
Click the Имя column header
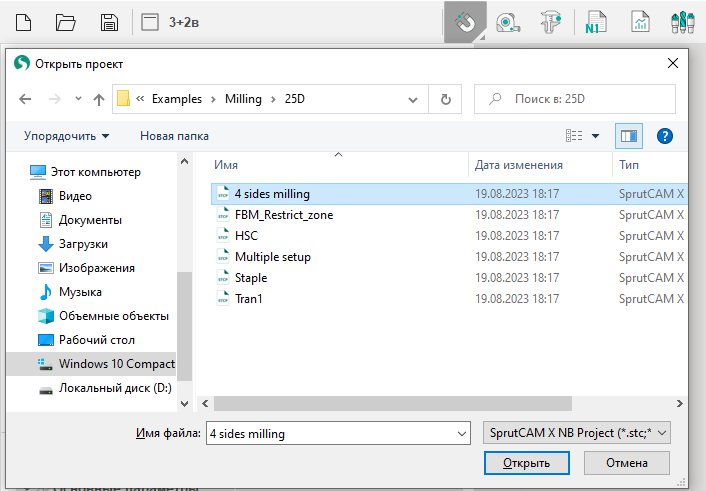pos(226,165)
